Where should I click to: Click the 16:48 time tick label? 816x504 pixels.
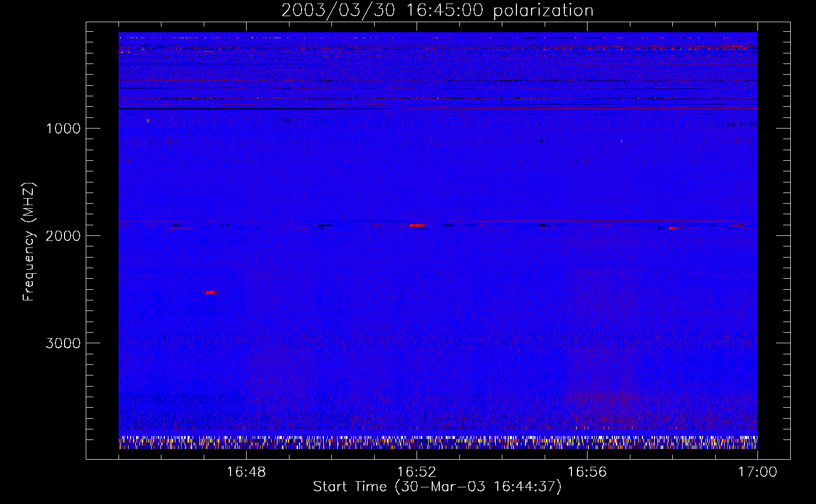click(246, 472)
